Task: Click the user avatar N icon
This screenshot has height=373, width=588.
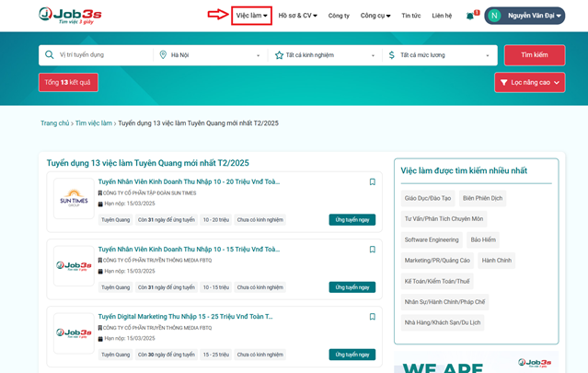Action: (x=495, y=16)
